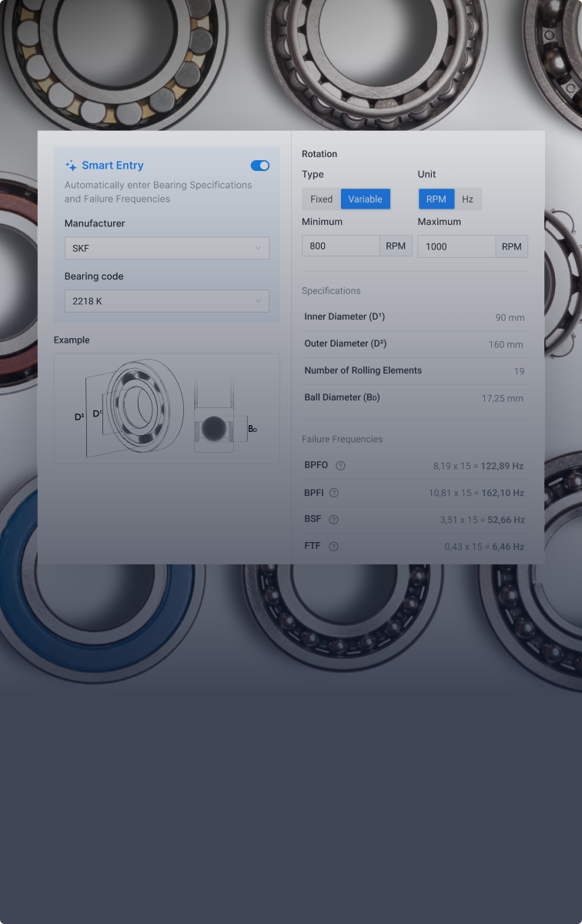Click the Smart Entry sparkle icon
Viewport: 582px width, 924px height.
pos(71,166)
